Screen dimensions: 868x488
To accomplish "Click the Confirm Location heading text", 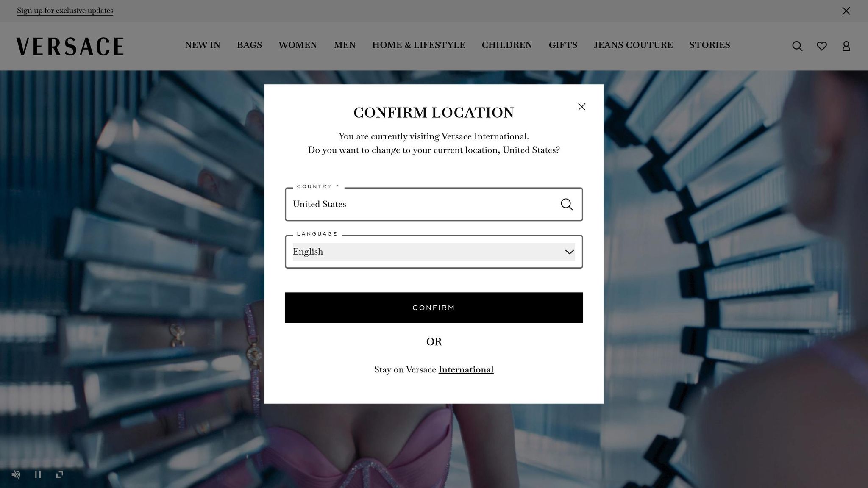I will click(434, 113).
